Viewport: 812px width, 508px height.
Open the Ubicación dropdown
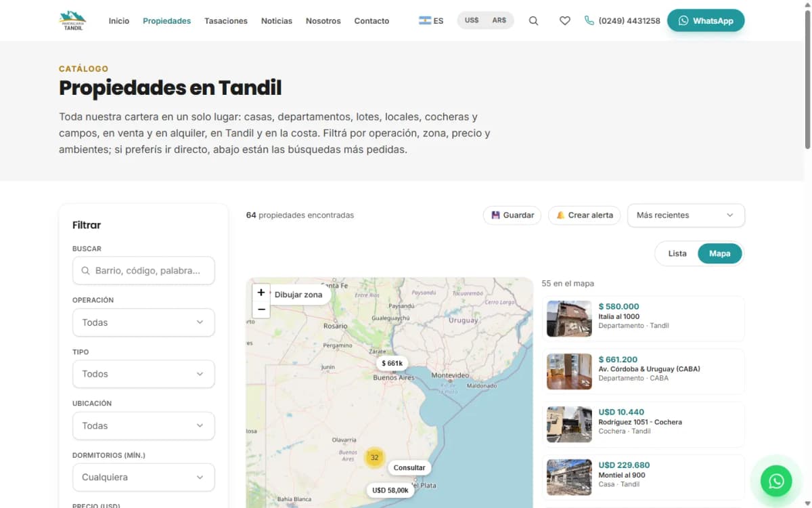(143, 425)
